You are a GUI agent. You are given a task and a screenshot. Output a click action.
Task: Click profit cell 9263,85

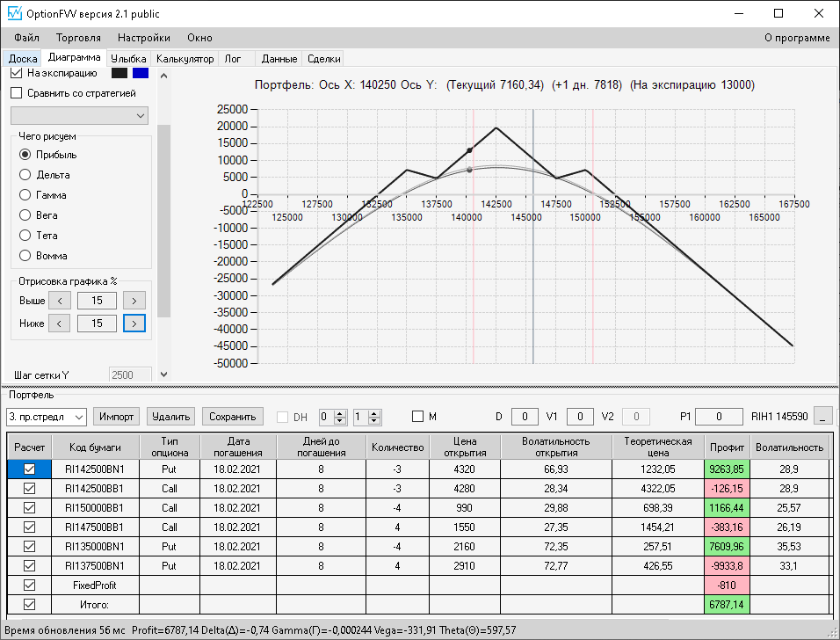pos(727,469)
